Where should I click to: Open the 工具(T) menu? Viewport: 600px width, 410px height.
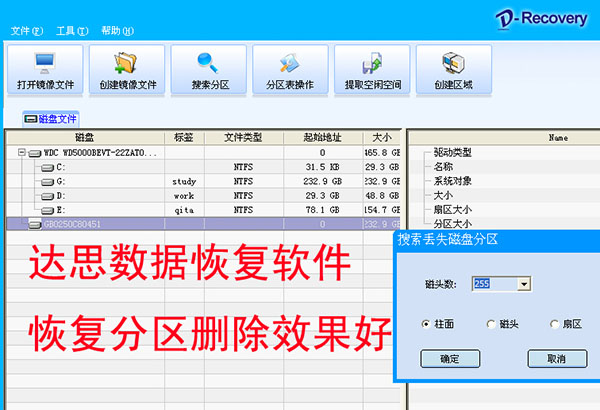pos(72,31)
